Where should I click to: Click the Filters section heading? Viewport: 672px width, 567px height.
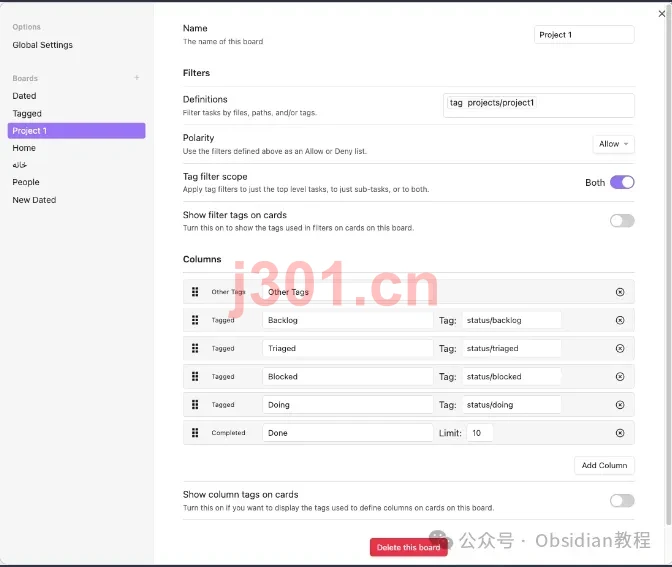[196, 73]
